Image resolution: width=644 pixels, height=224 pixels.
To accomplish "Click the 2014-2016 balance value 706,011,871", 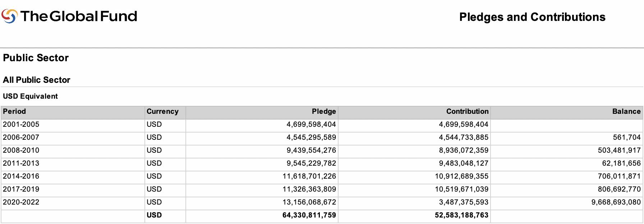I will [619, 176].
